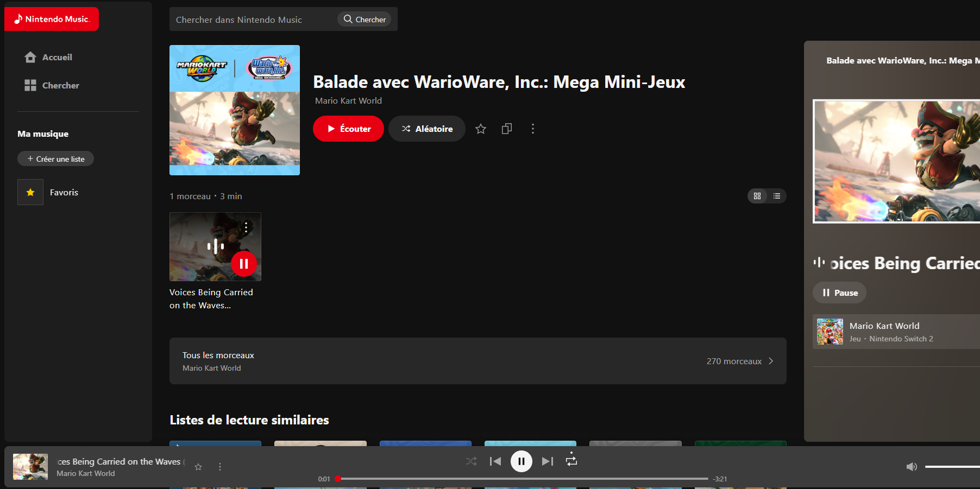Switch to list view

coord(777,196)
